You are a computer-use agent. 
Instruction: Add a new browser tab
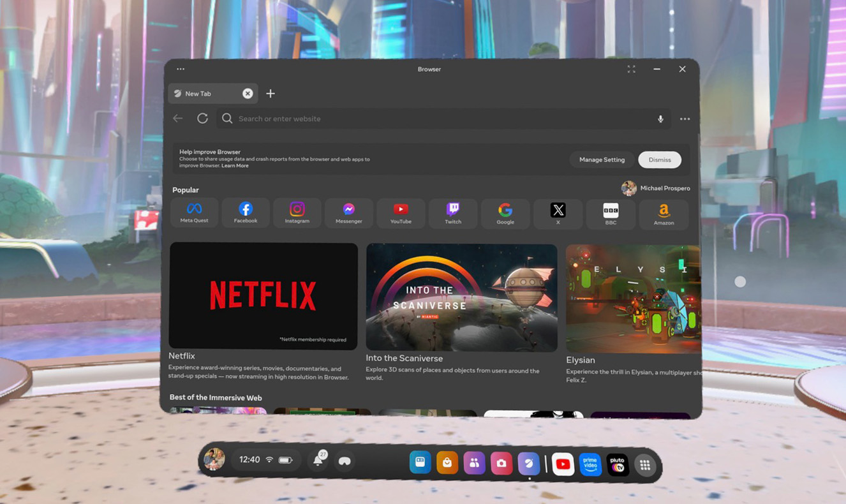[271, 94]
